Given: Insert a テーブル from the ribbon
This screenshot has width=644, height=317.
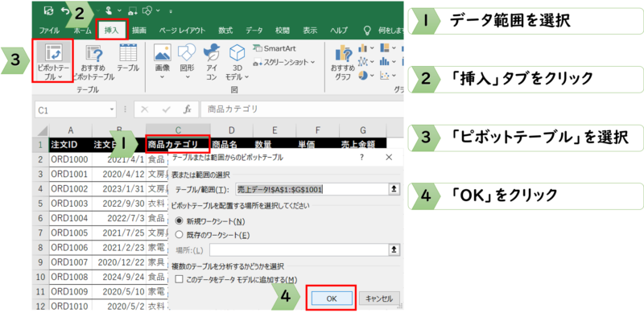Looking at the screenshot, I should point(128,57).
